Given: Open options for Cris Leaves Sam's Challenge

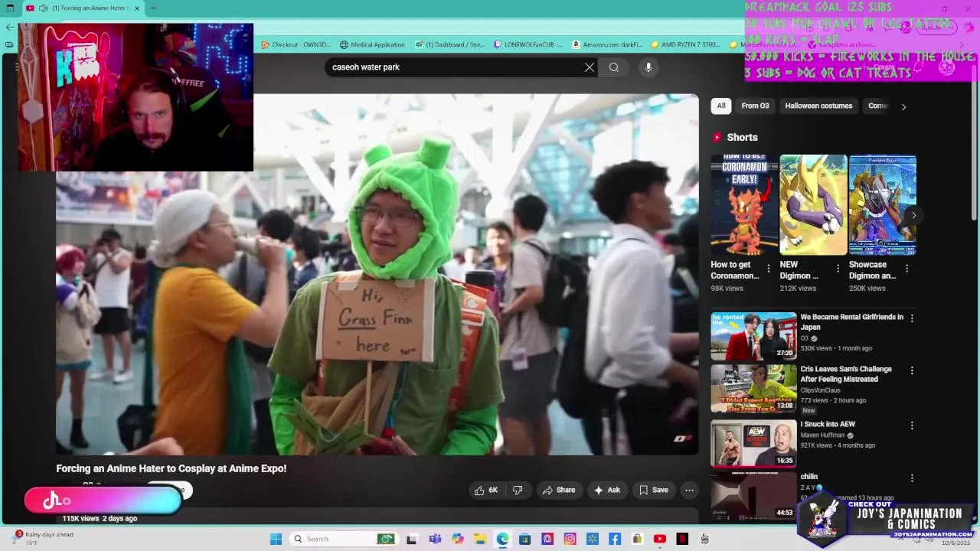Looking at the screenshot, I should pyautogui.click(x=911, y=370).
